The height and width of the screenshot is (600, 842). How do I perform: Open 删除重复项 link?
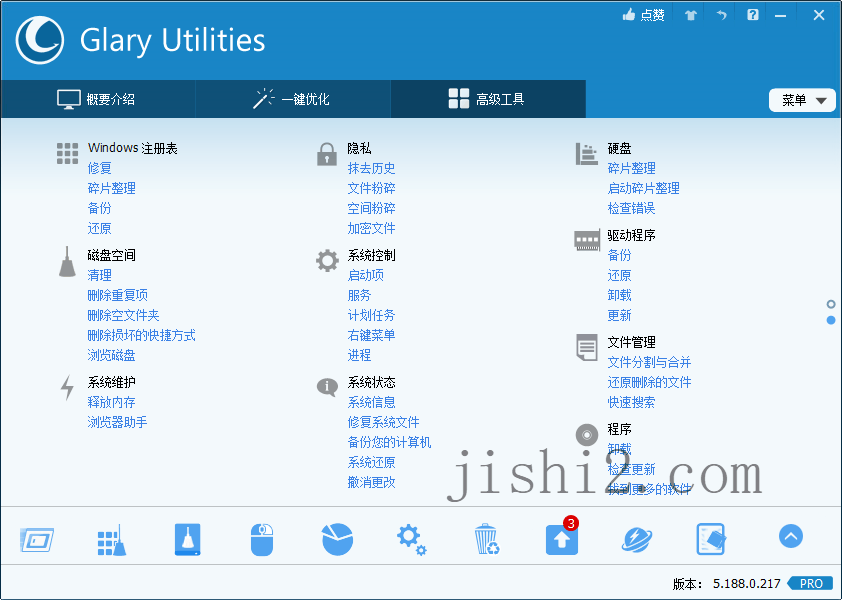pyautogui.click(x=118, y=295)
